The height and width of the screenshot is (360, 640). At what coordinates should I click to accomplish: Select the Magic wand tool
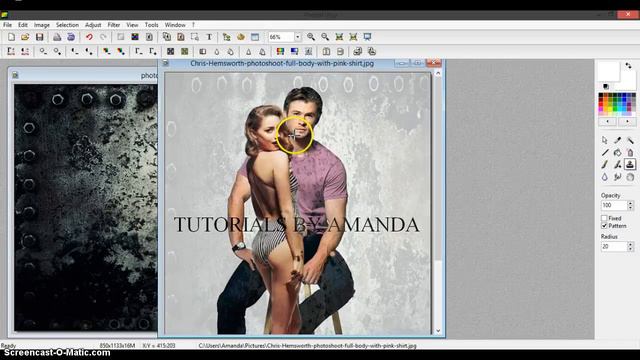click(630, 140)
